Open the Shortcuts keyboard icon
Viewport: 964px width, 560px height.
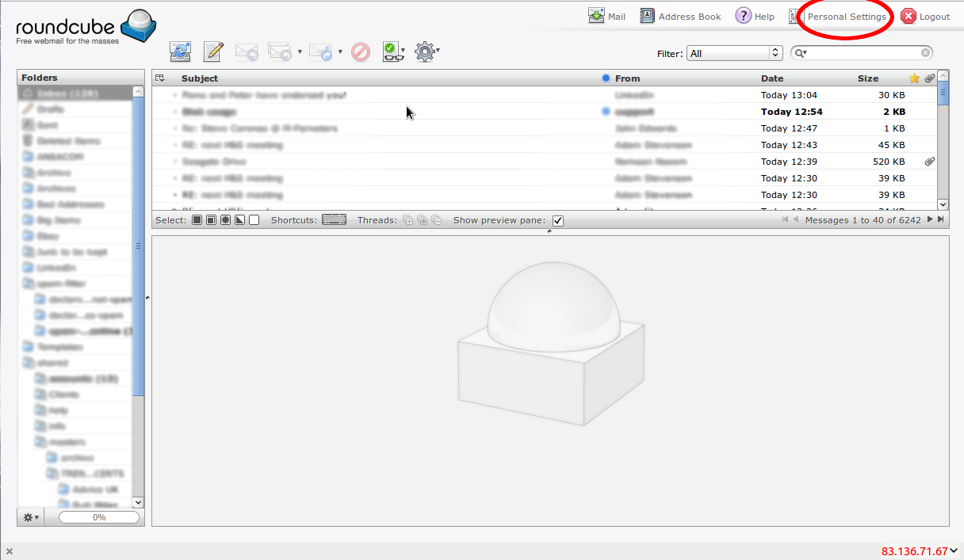[334, 220]
